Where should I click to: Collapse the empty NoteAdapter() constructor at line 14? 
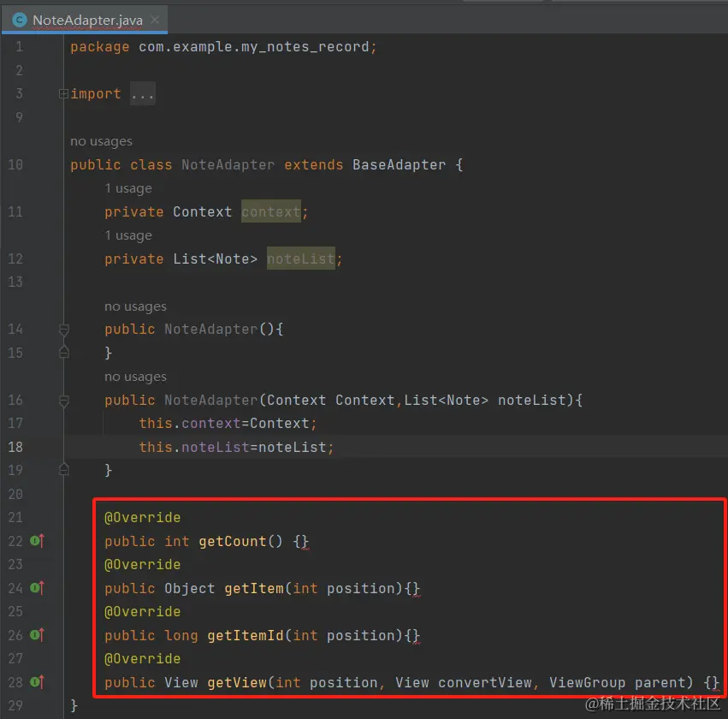[64, 330]
